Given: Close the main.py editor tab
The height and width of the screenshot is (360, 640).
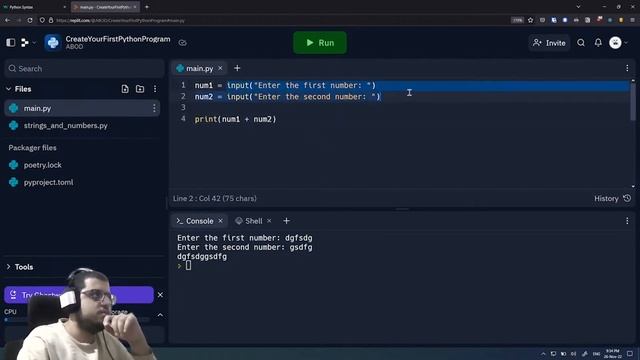Looking at the screenshot, I should pos(220,68).
